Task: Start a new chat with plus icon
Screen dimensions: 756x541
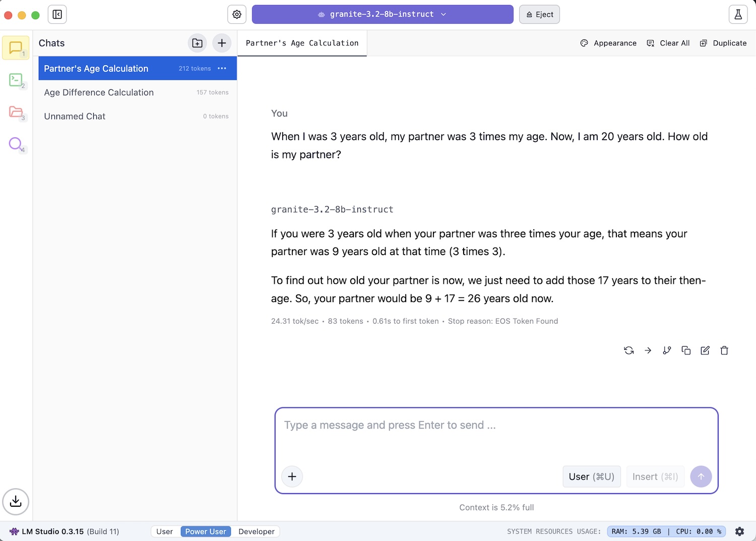Action: point(222,43)
